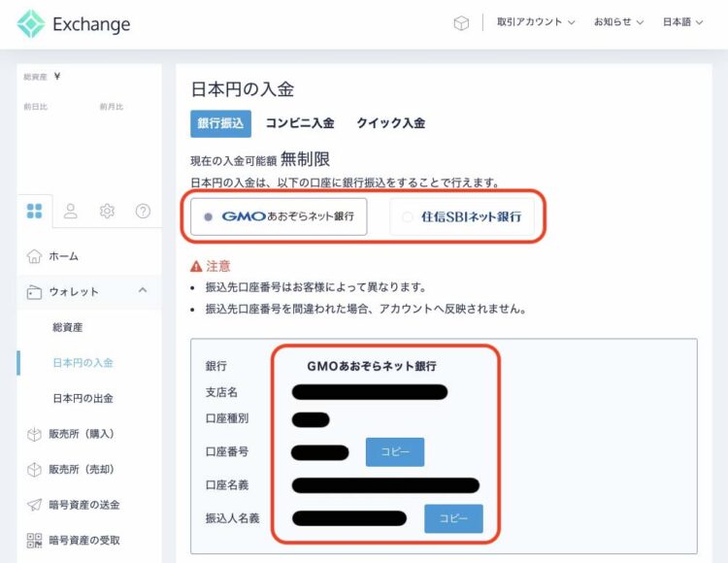Select the 住信SBIネット銀行 radio option
Image resolution: width=728 pixels, height=563 pixels.
pyautogui.click(x=462, y=216)
